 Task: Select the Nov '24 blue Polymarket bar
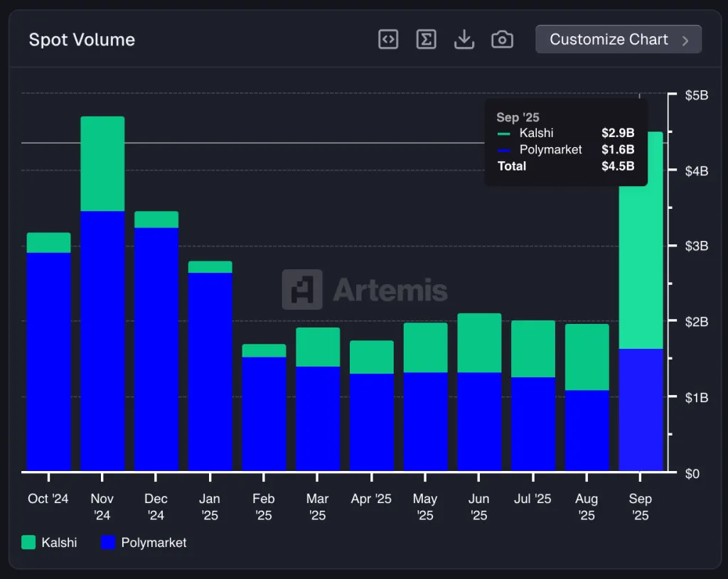point(102,341)
